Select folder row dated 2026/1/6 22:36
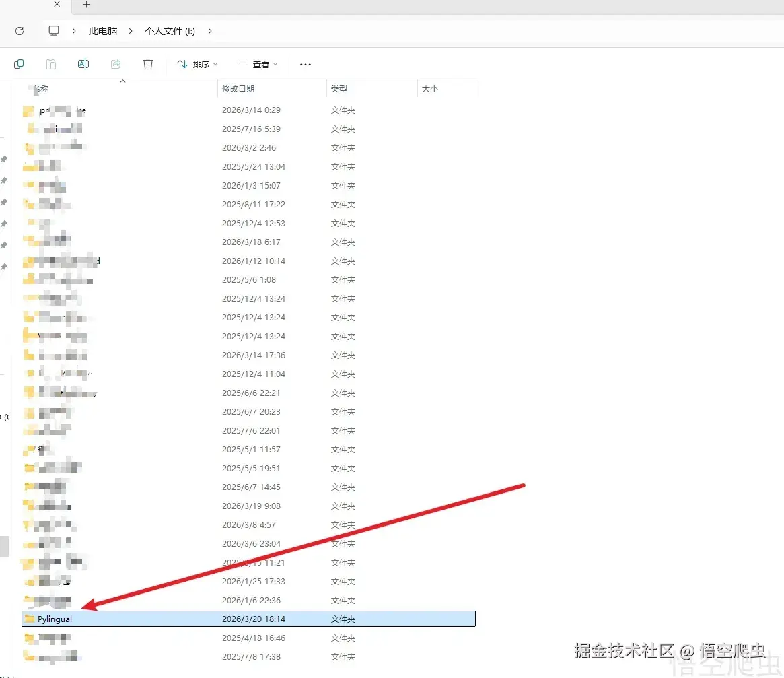The width and height of the screenshot is (784, 678). click(x=248, y=601)
